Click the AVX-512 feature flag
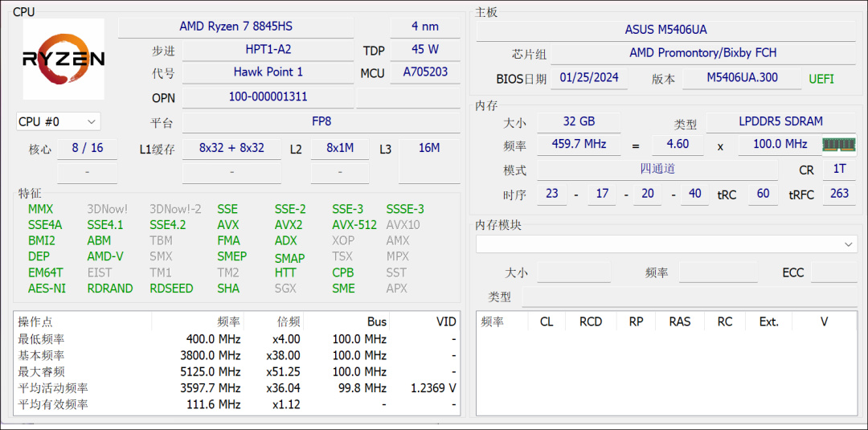This screenshot has height=430, width=868. coord(354,225)
